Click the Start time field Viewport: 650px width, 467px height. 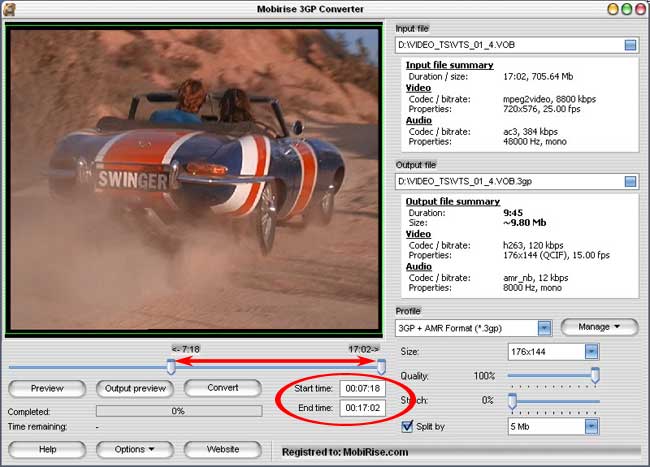pyautogui.click(x=362, y=388)
